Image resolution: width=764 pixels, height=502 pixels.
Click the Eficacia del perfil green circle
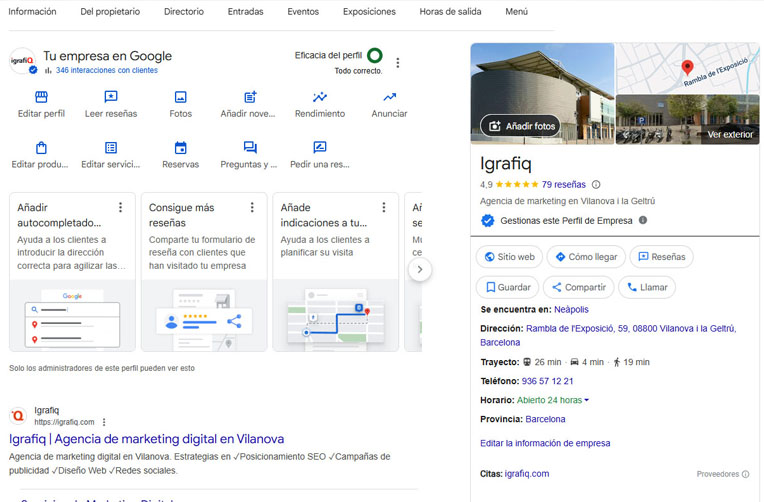coord(375,56)
